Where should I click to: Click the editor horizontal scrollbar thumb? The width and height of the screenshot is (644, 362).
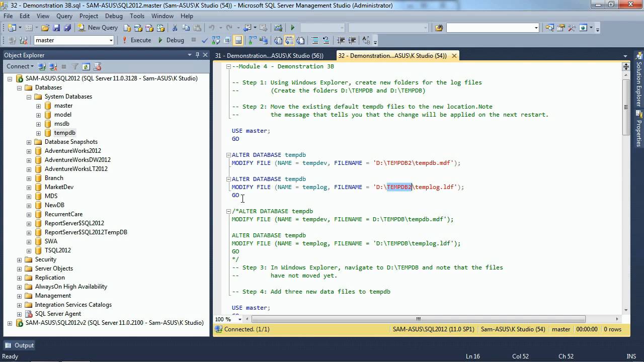[x=418, y=319]
